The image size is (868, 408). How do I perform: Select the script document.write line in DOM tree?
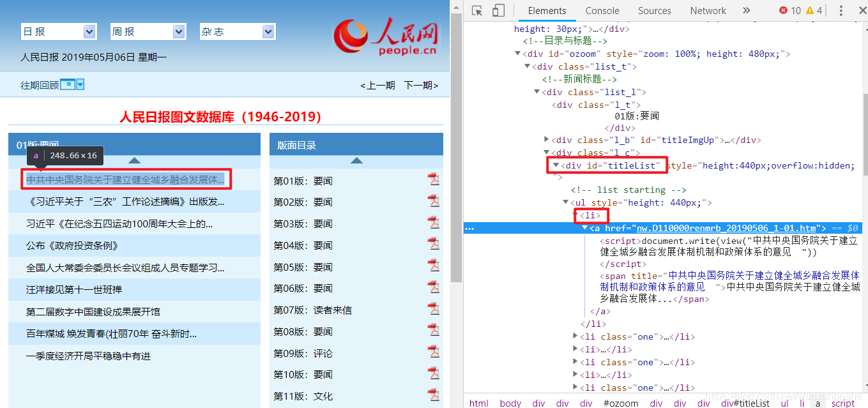(x=729, y=246)
